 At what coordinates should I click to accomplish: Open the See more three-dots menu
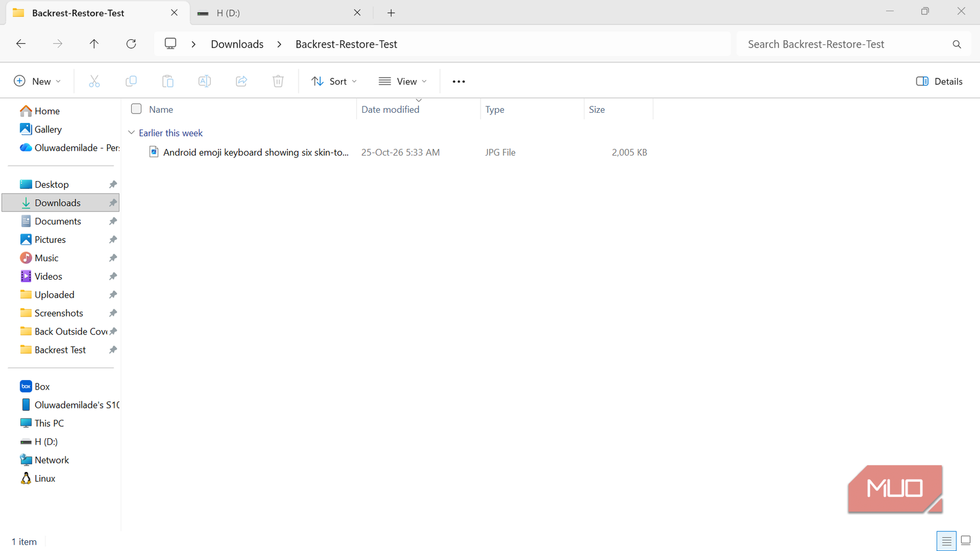tap(459, 81)
